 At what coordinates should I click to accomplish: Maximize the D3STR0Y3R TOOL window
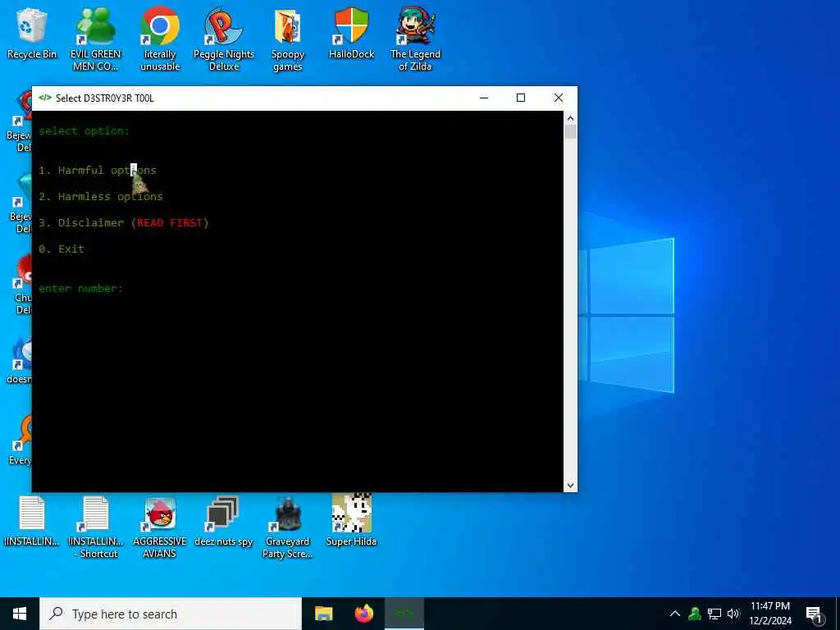[x=521, y=98]
